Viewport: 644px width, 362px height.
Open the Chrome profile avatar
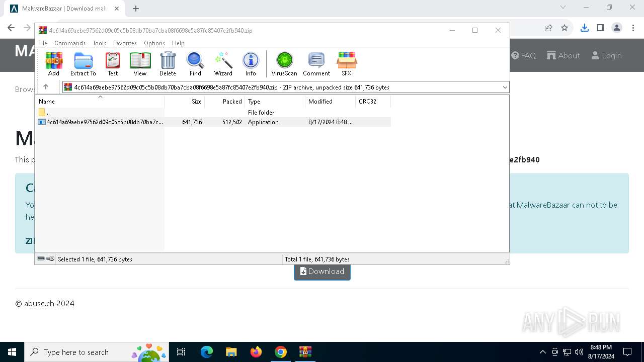coord(617,28)
